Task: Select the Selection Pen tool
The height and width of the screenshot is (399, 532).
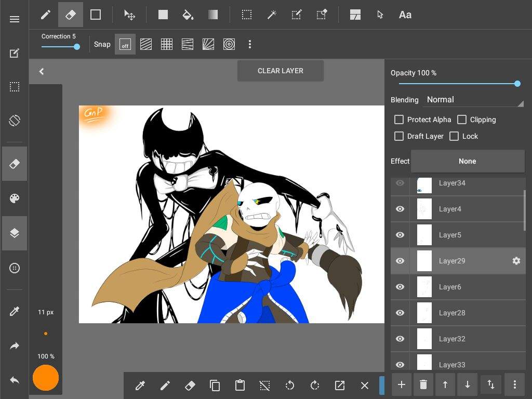Action: [x=297, y=15]
